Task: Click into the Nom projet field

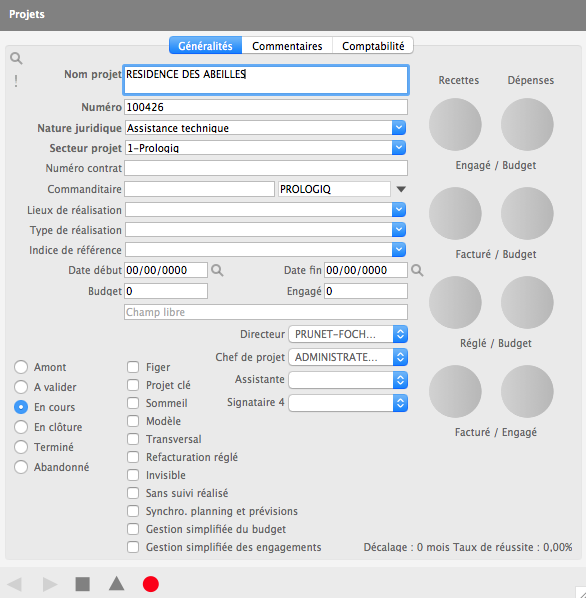Action: point(266,80)
